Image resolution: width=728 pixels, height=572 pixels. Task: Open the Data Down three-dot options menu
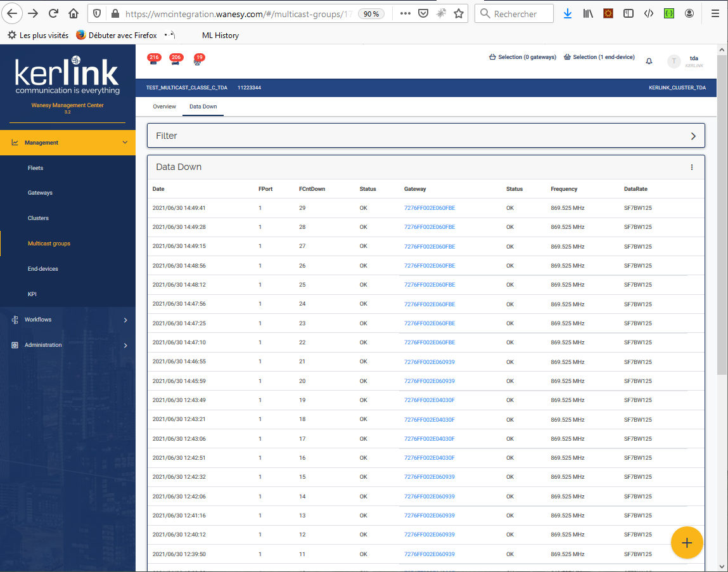pyautogui.click(x=692, y=167)
